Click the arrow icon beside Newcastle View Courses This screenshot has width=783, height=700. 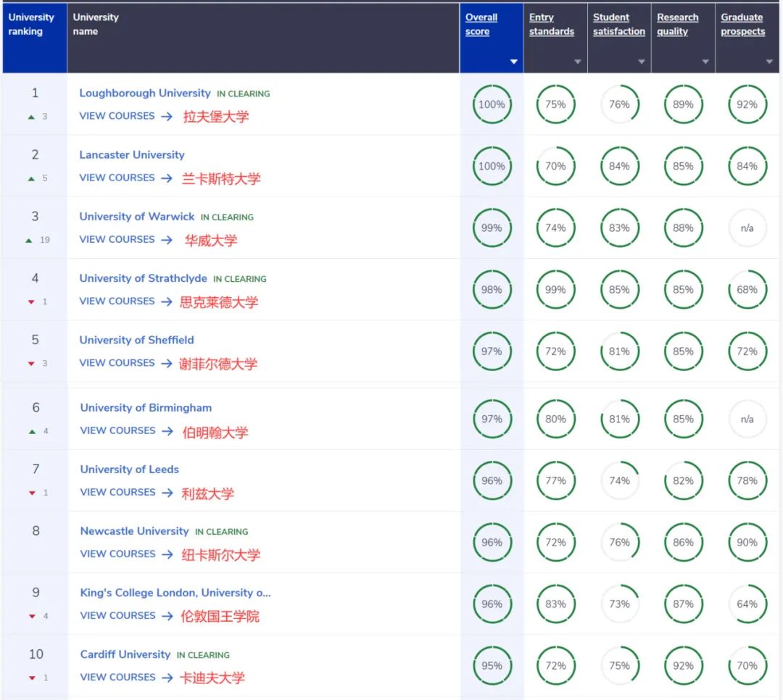coord(167,554)
